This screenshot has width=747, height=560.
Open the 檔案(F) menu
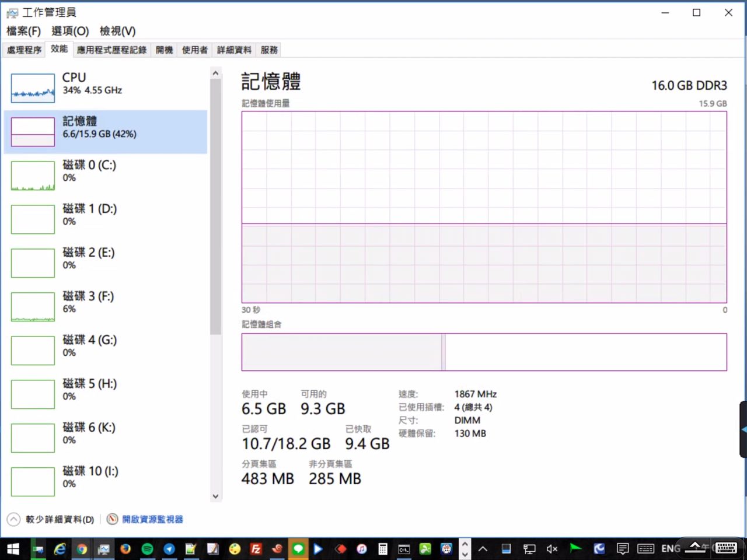coord(23,31)
